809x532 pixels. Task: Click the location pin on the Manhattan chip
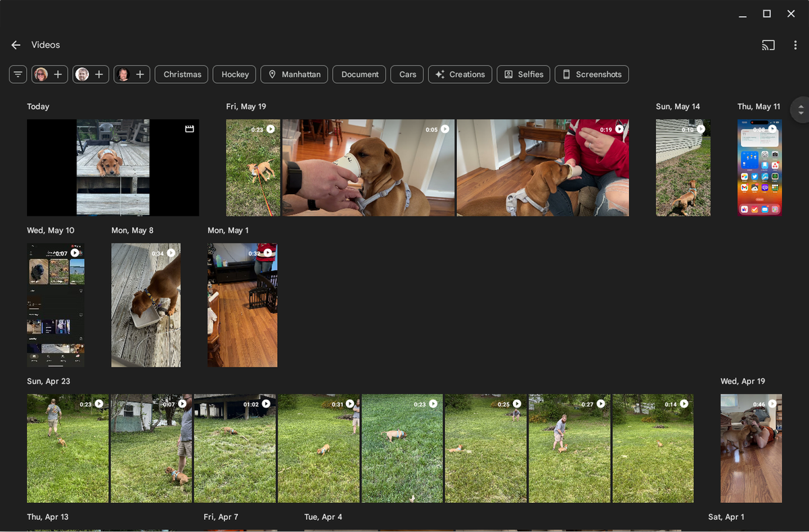pyautogui.click(x=272, y=74)
